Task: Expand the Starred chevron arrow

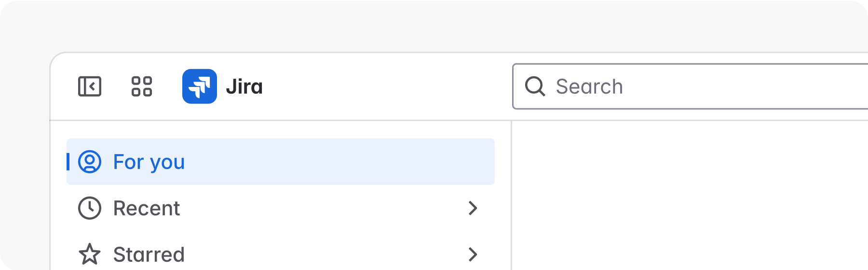Action: pyautogui.click(x=473, y=254)
